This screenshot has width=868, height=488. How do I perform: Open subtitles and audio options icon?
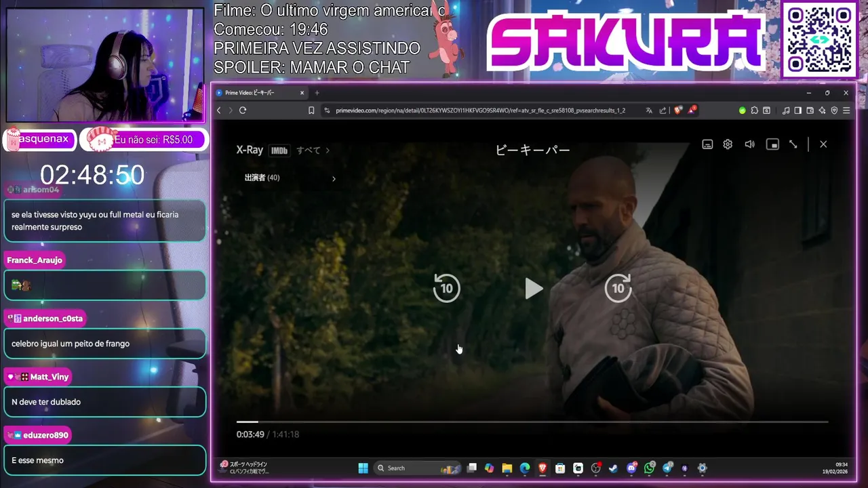pyautogui.click(x=707, y=144)
